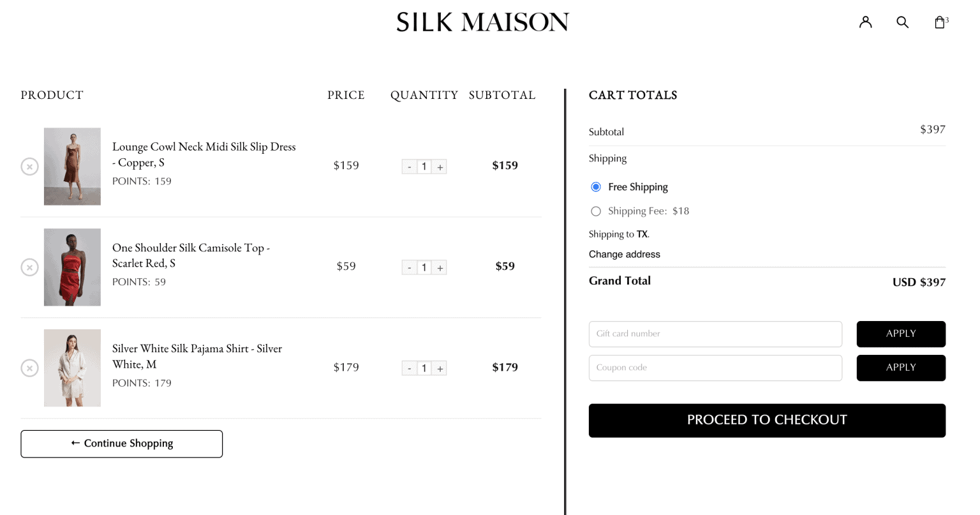This screenshot has width=980, height=515.
Task: Remove the Lounge Cowl Neck Midi Silk Slip Dress
Action: [x=29, y=166]
